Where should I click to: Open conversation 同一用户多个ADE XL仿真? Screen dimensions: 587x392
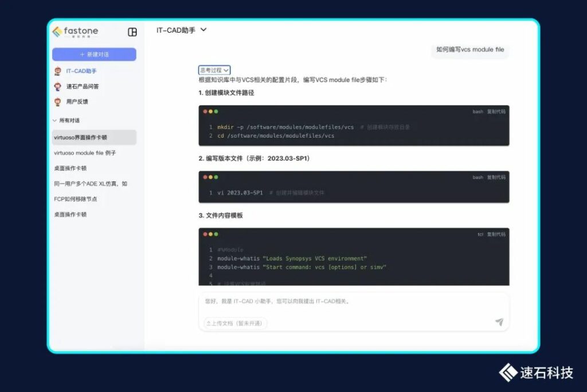pos(91,184)
